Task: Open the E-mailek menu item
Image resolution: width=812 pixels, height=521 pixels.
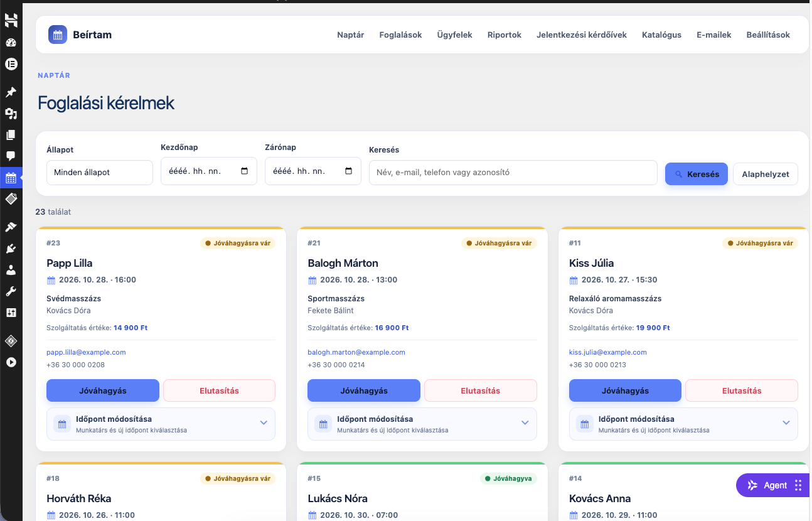Action: tap(714, 35)
